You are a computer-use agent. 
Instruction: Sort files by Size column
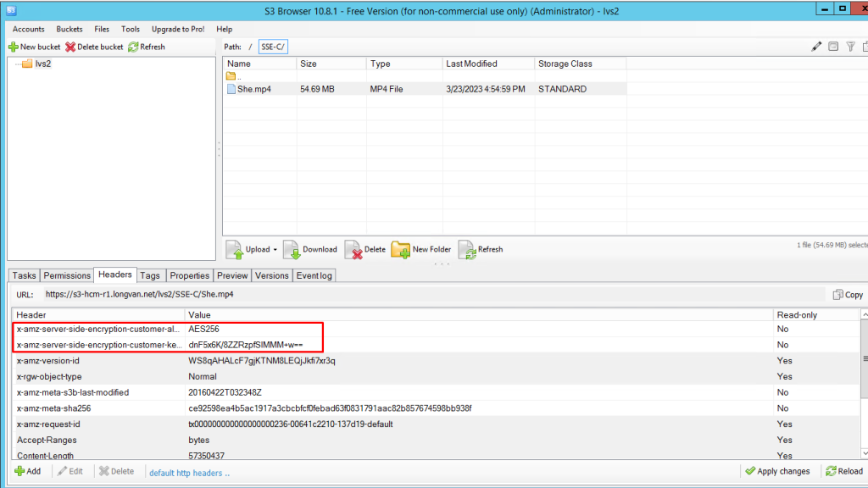coord(331,64)
